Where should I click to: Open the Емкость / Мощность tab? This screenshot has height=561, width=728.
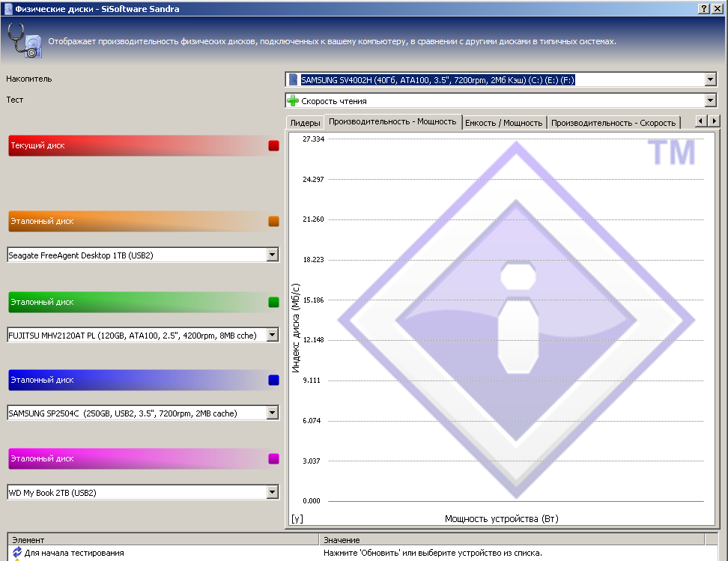click(504, 123)
